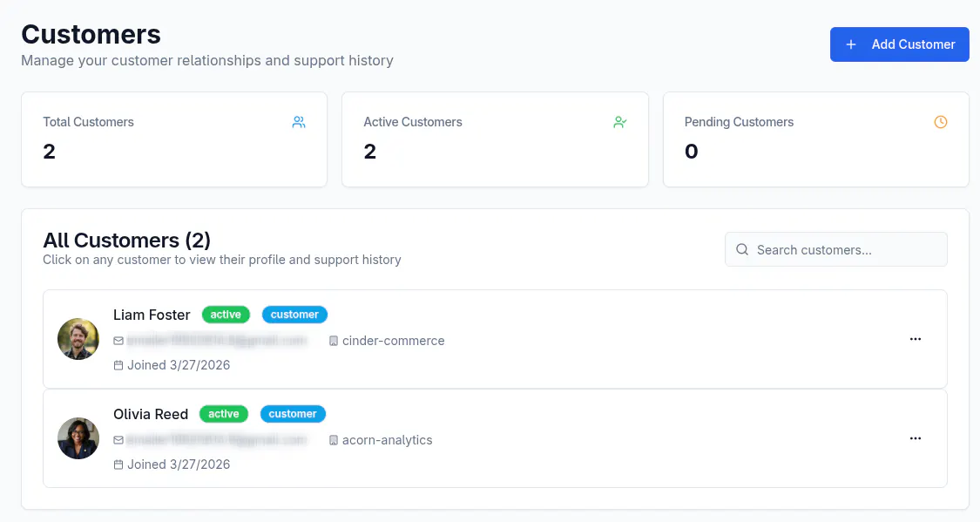This screenshot has height=522, width=980.
Task: Click the Pending Customers clock icon
Action: (x=941, y=122)
